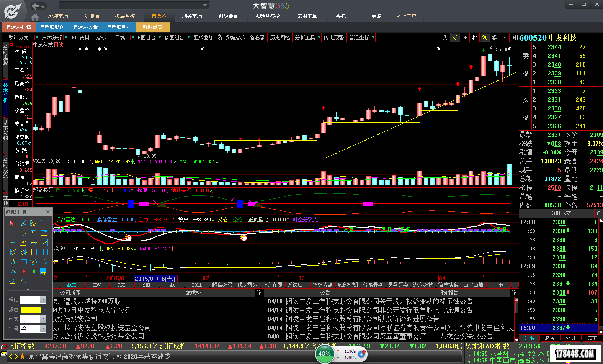Click the announcements panel vertical scrollbar

pyautogui.click(x=517, y=320)
